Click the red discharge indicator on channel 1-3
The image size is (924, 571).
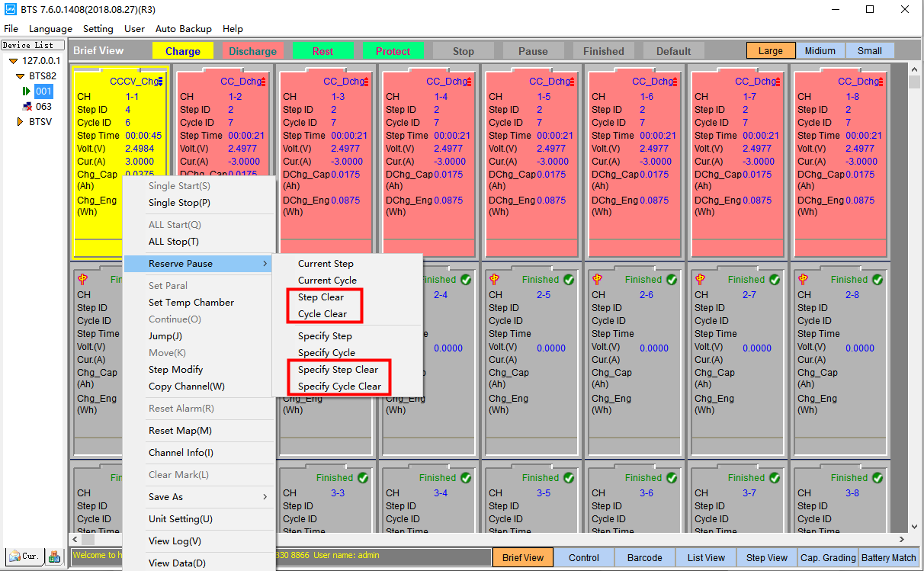click(x=367, y=82)
